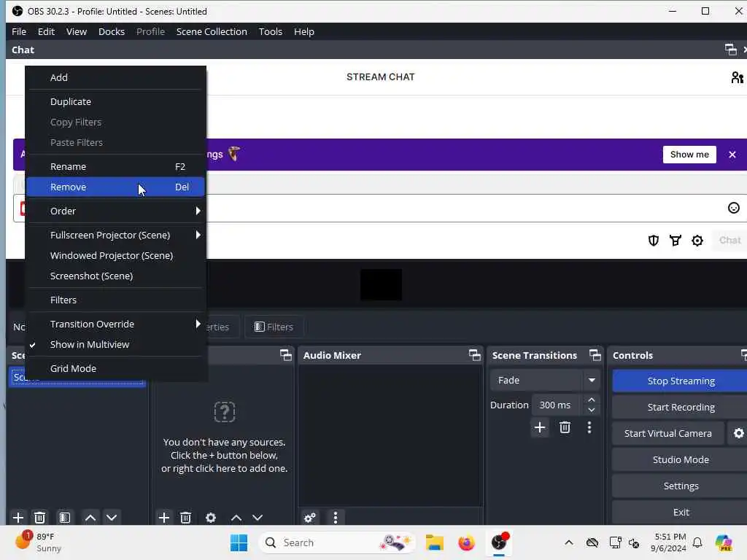Click the Duration 300 ms field
The width and height of the screenshot is (747, 560).
pyautogui.click(x=555, y=405)
